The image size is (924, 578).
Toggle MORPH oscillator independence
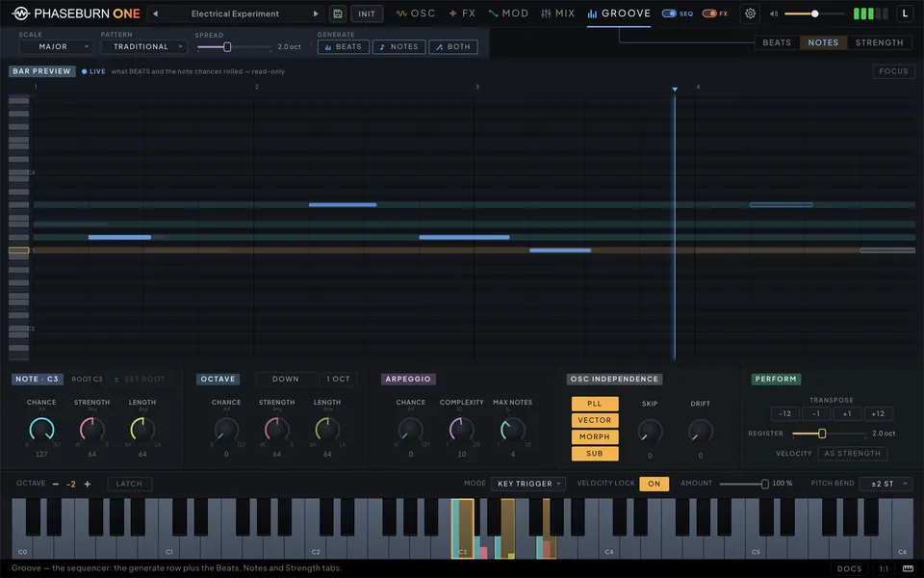595,436
